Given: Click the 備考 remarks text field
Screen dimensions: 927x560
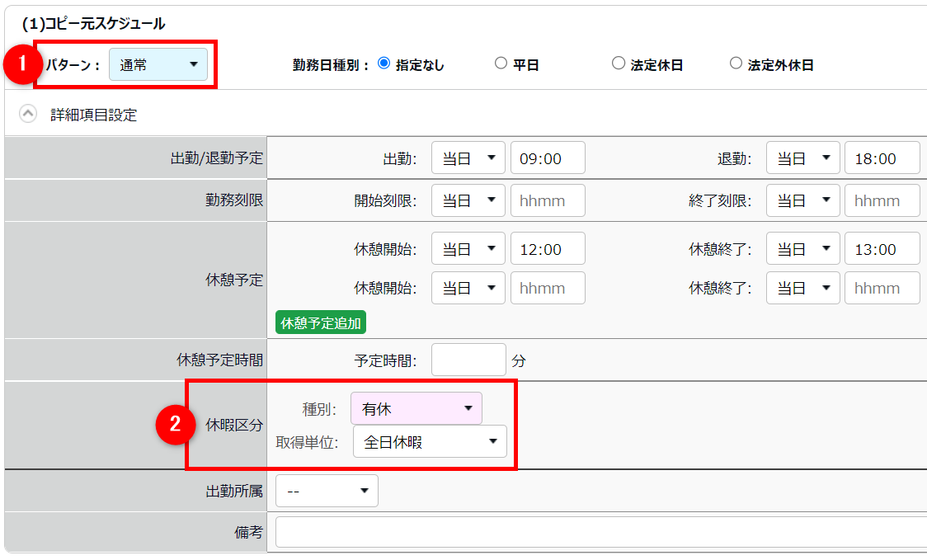Looking at the screenshot, I should (x=600, y=533).
